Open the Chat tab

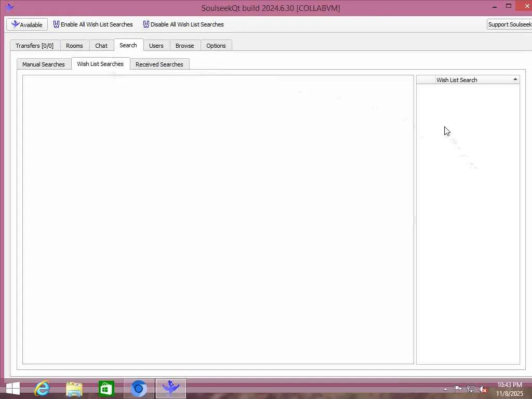[101, 46]
